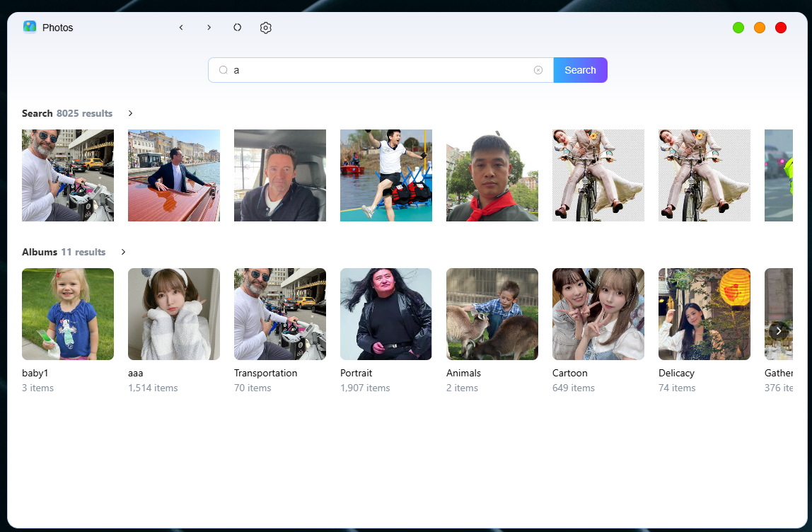The width and height of the screenshot is (812, 532).
Task: Click the green window control button
Action: coord(738,28)
